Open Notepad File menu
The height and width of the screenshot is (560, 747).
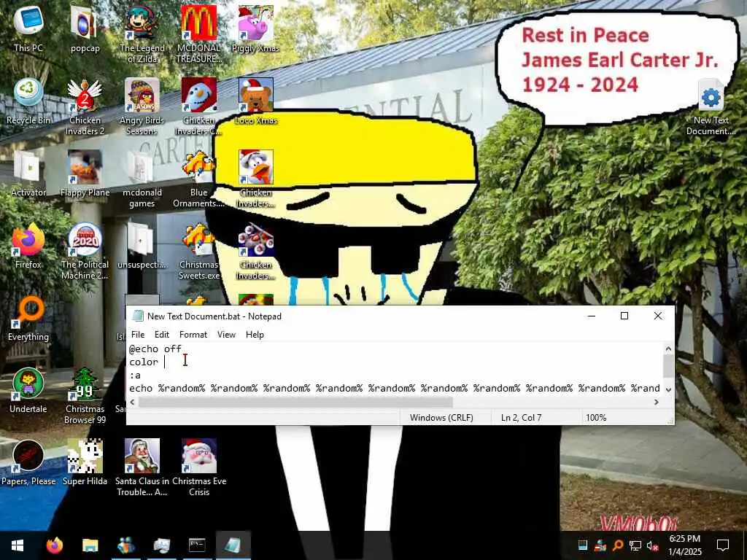138,334
